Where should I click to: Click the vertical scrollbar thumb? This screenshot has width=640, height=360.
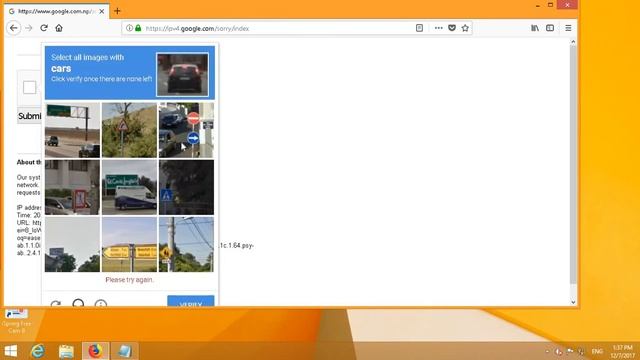pyautogui.click(x=573, y=164)
